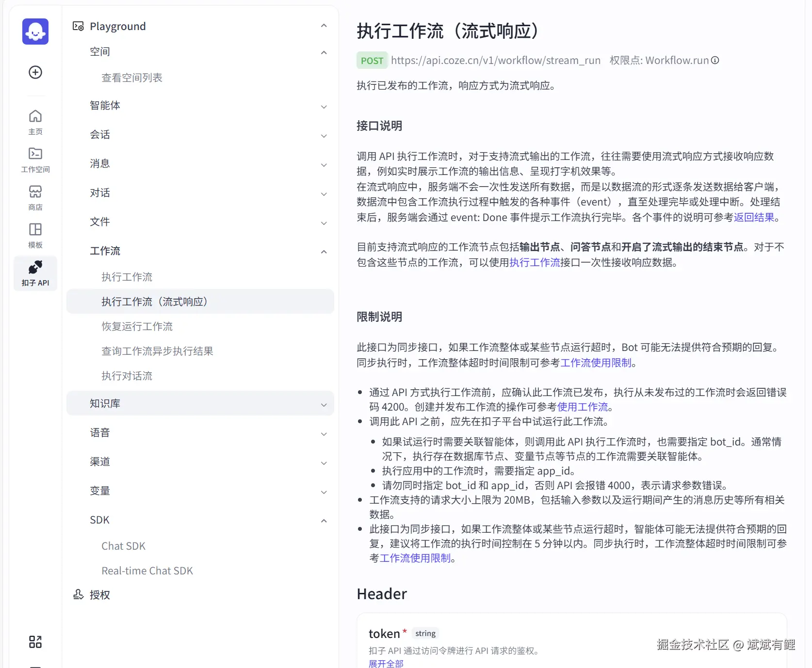Follow the 返回结果 link

tap(754, 217)
